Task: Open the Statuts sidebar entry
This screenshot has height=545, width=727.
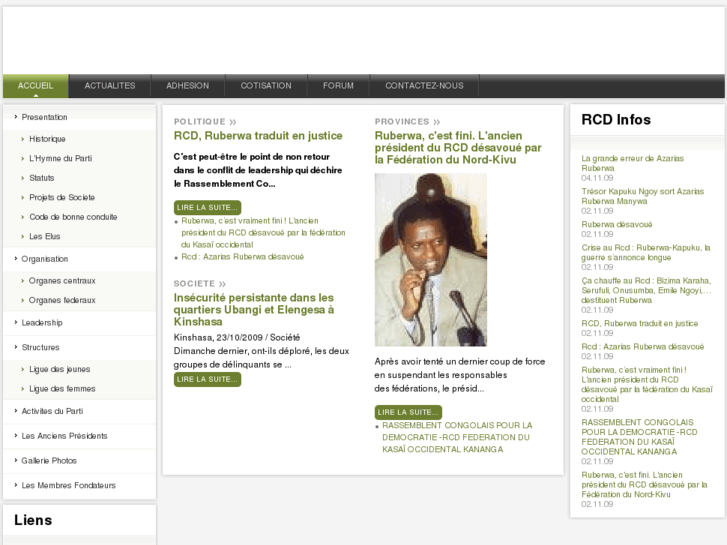Action: [42, 178]
